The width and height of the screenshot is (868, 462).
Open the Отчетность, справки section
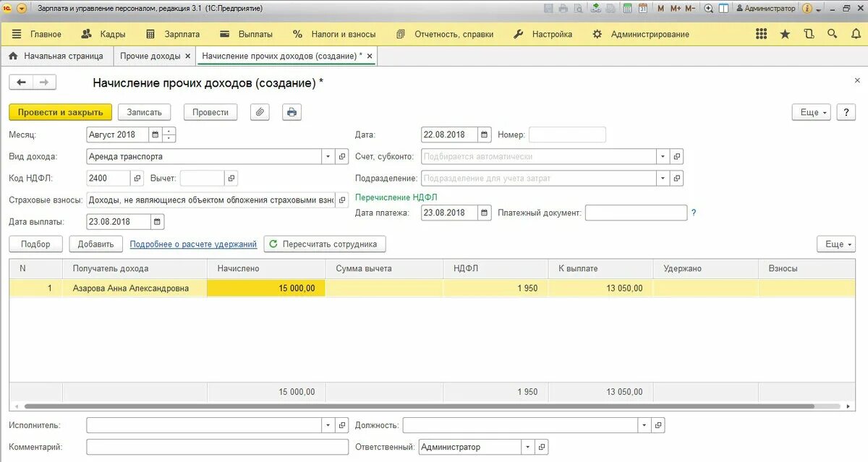[x=446, y=34]
